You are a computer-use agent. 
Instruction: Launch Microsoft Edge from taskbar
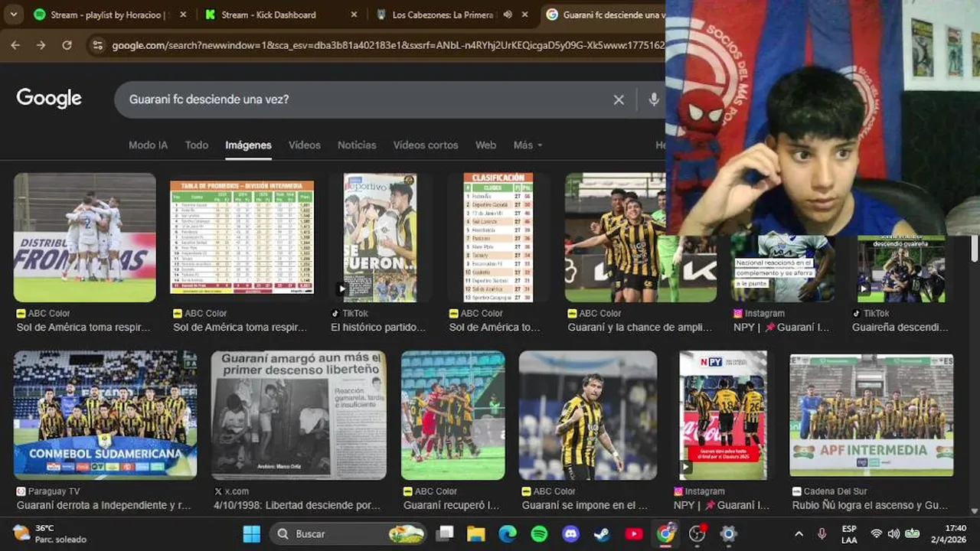tap(508, 534)
